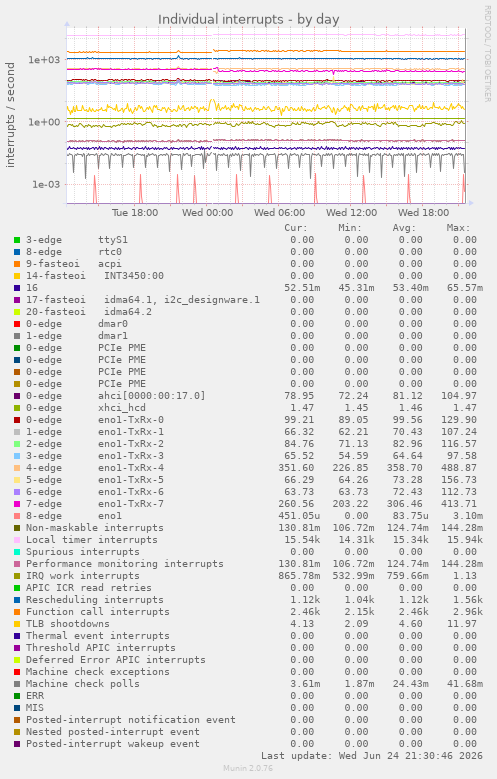
Task: Click the swatch beside xhci_hcd
Action: [17, 408]
